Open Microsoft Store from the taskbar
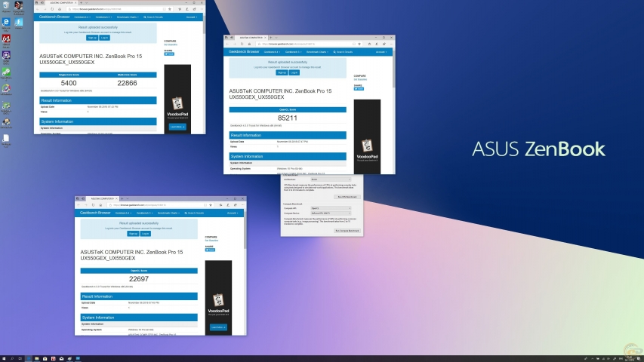The image size is (644, 362). point(45,358)
